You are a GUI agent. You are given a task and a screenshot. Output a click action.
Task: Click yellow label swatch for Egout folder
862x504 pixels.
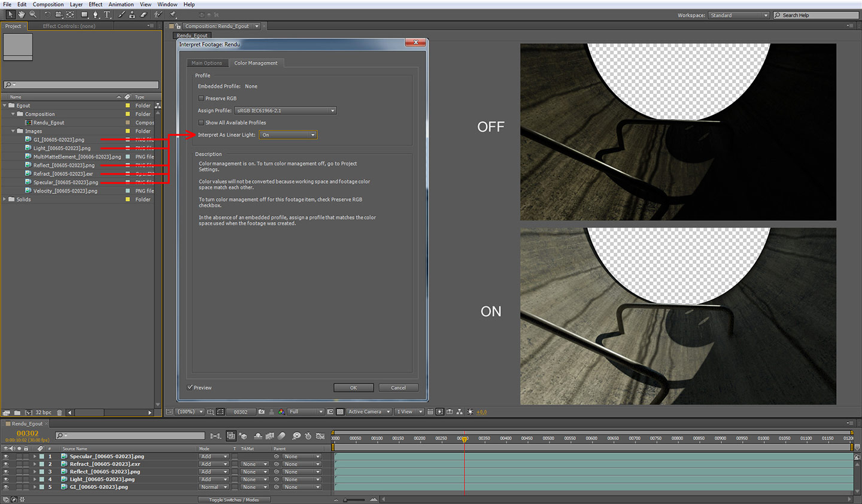(128, 105)
